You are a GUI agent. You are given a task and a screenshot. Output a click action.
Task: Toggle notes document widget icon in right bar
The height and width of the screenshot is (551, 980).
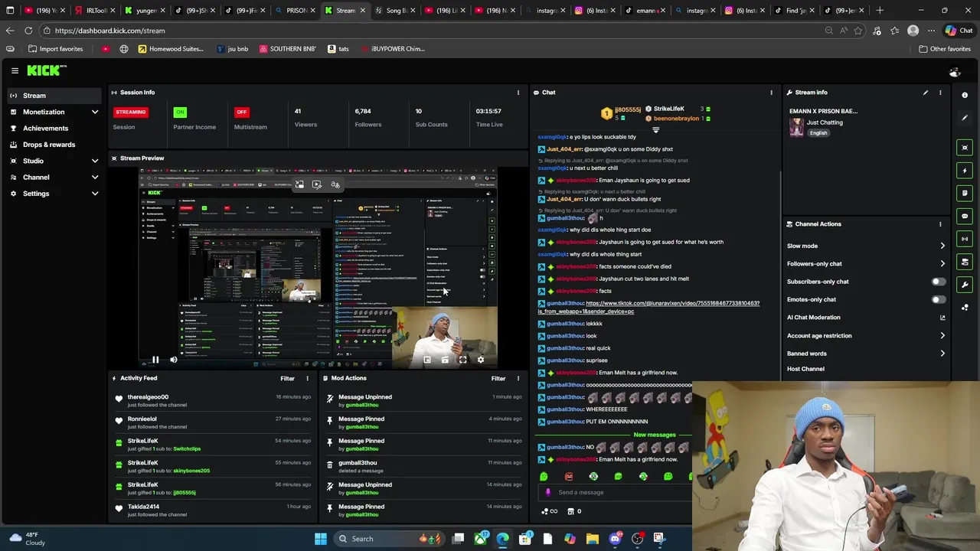(x=965, y=193)
